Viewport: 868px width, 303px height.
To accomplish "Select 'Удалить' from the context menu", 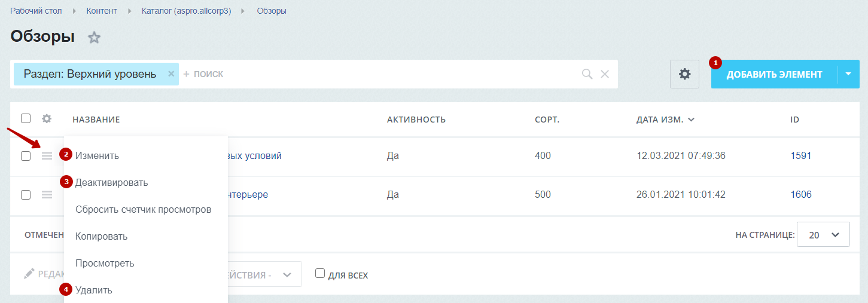I will click(x=93, y=290).
